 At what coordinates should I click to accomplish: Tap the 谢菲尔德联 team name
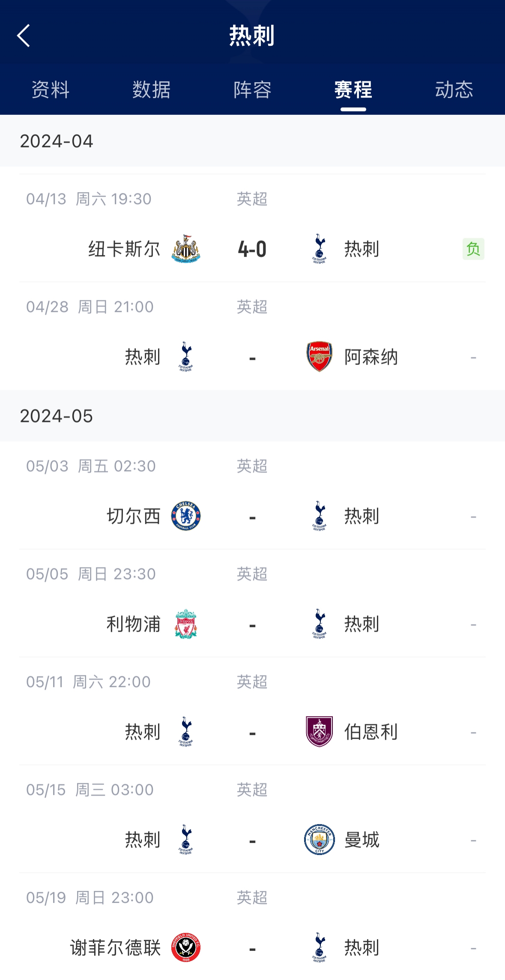(116, 948)
